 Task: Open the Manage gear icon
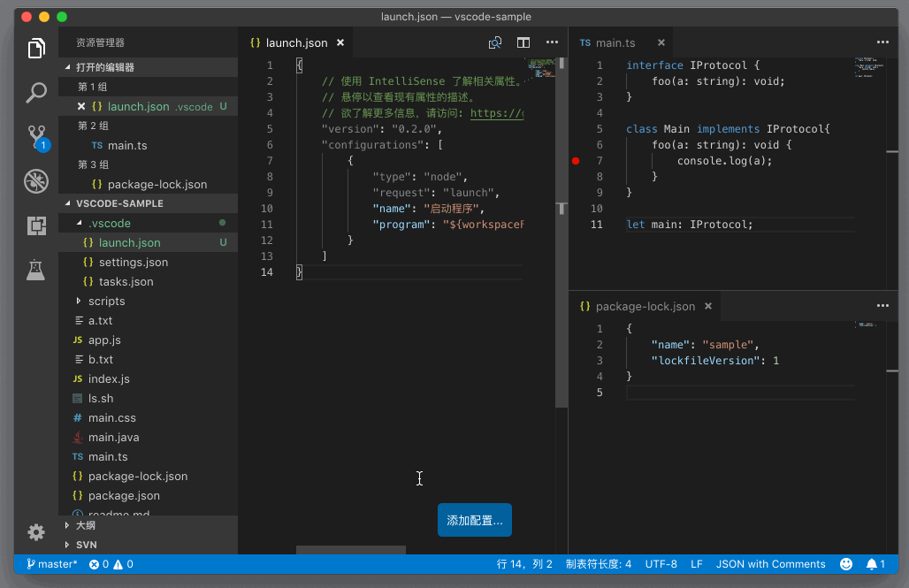pyautogui.click(x=36, y=531)
